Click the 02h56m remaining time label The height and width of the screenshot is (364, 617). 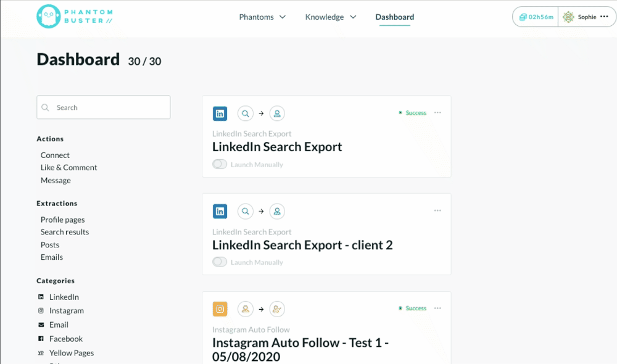pyautogui.click(x=541, y=17)
